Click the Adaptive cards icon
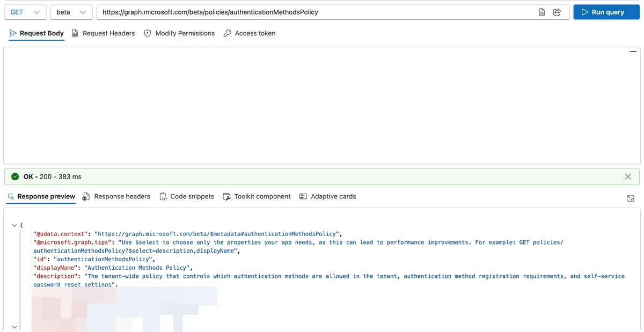644x332 pixels. click(x=303, y=197)
